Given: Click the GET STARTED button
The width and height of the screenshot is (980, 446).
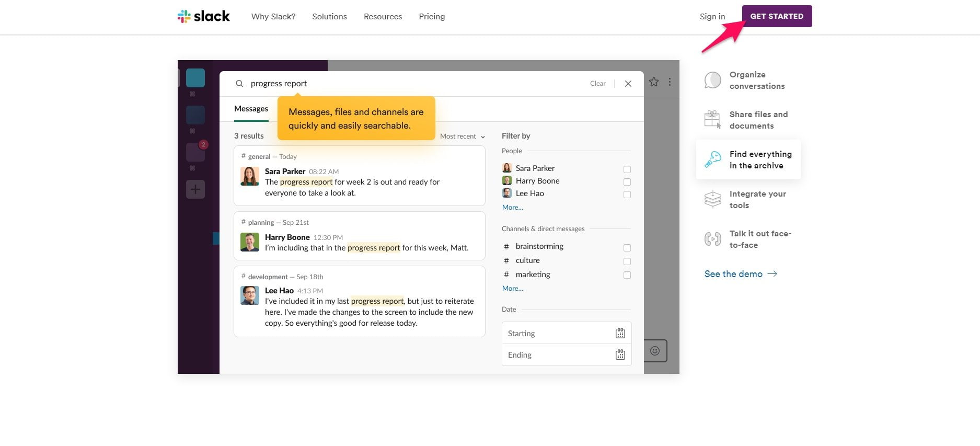Looking at the screenshot, I should [x=777, y=16].
